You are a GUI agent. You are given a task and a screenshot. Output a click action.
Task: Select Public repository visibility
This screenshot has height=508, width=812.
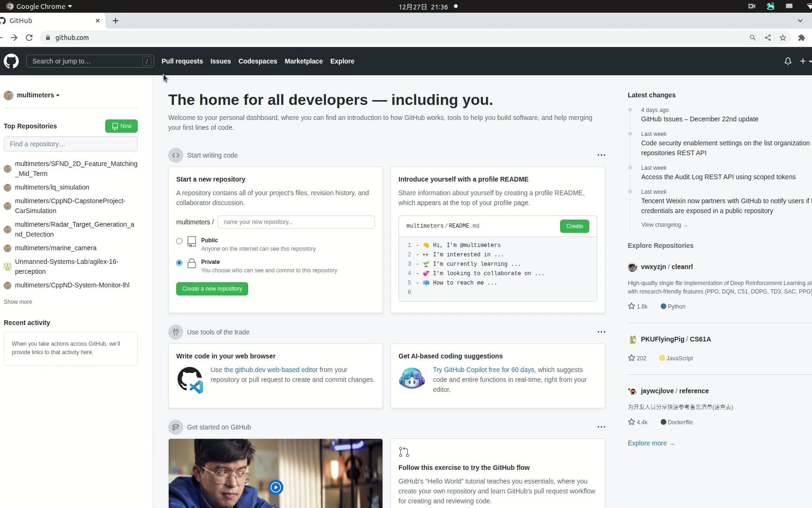[x=179, y=241]
